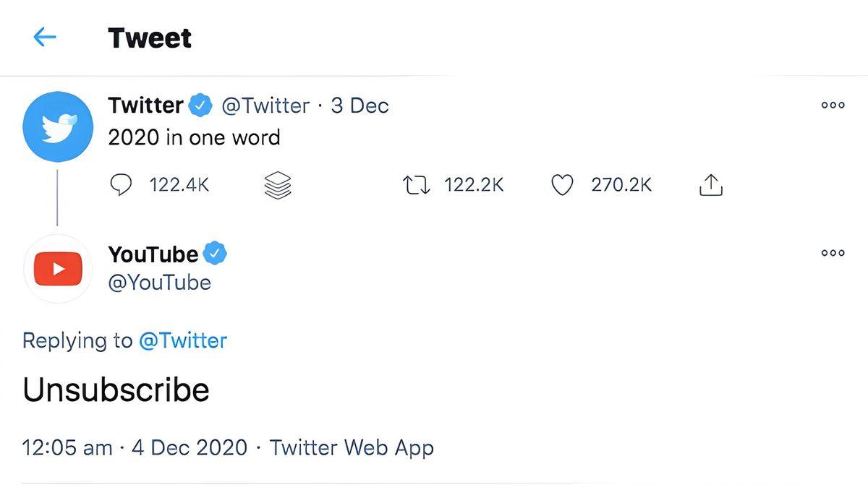Click the @YouTube handle
This screenshot has width=868, height=490.
tap(159, 283)
